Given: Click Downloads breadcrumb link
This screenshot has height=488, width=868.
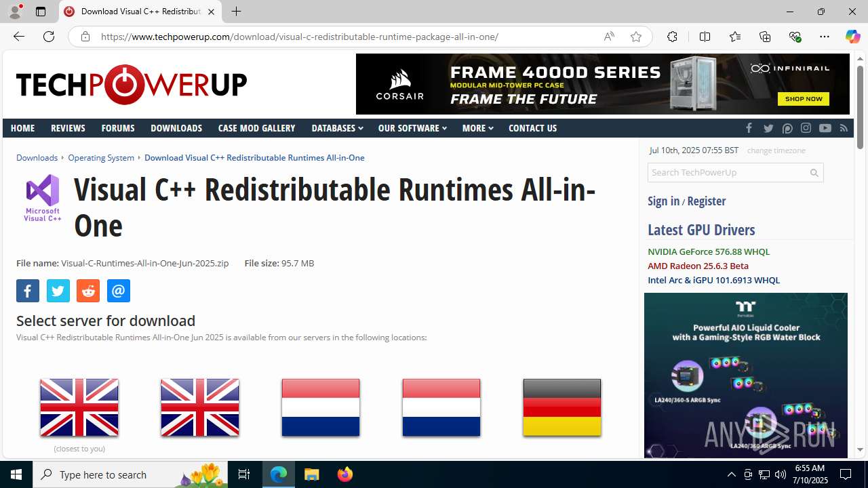Looking at the screenshot, I should tap(37, 157).
